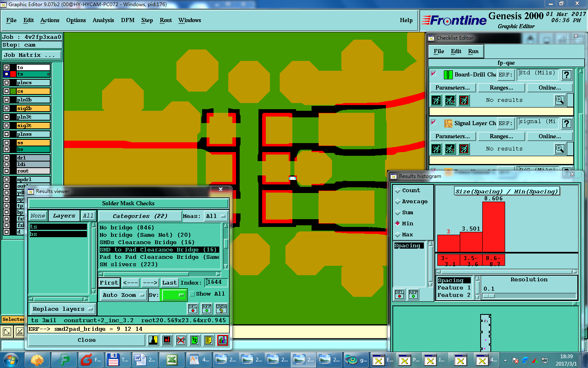Click Signal Layer Check run-on-features icon
Screen dimensions: 588x368
[x=450, y=149]
